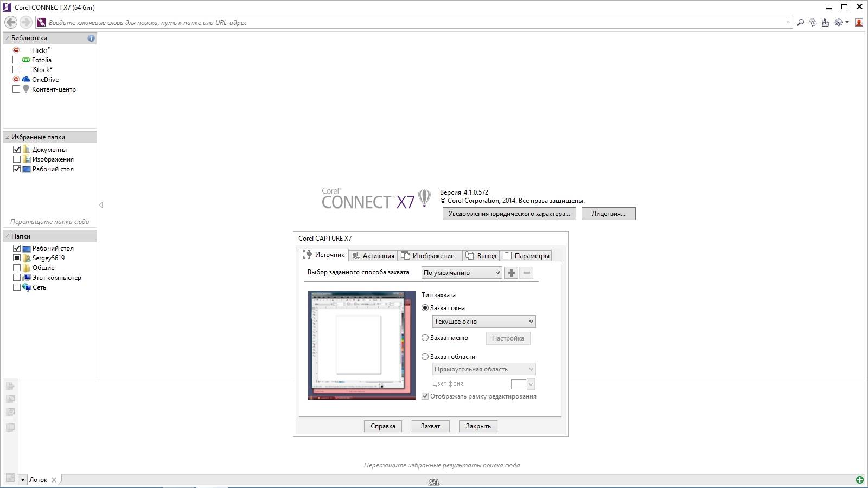Toggle Отображать рамку редактирования checkbox
This screenshot has width=868, height=488.
pos(425,396)
